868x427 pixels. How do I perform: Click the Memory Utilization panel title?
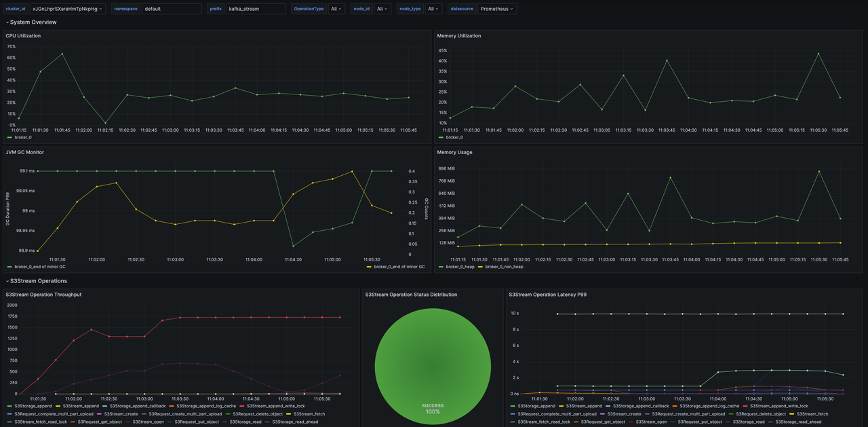[x=459, y=36]
